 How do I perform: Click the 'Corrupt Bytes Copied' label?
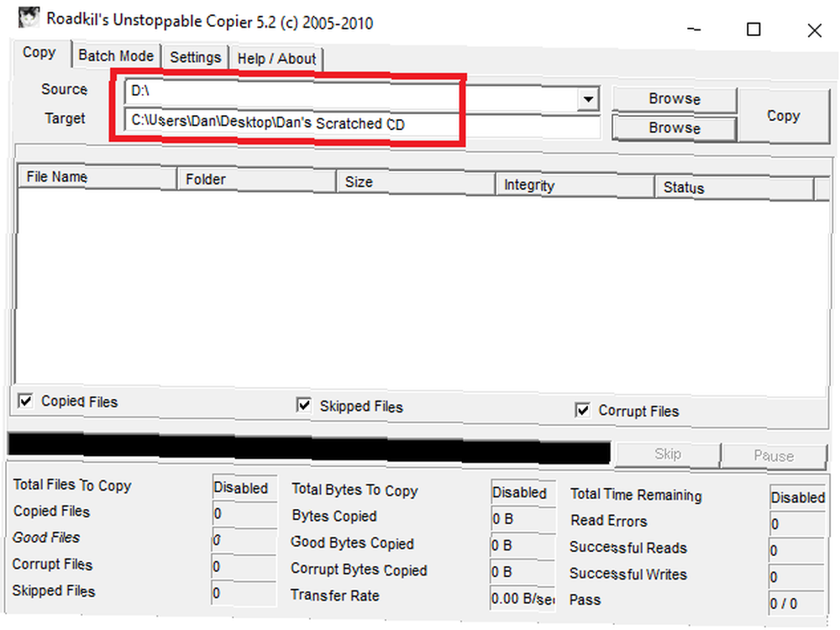point(359,569)
